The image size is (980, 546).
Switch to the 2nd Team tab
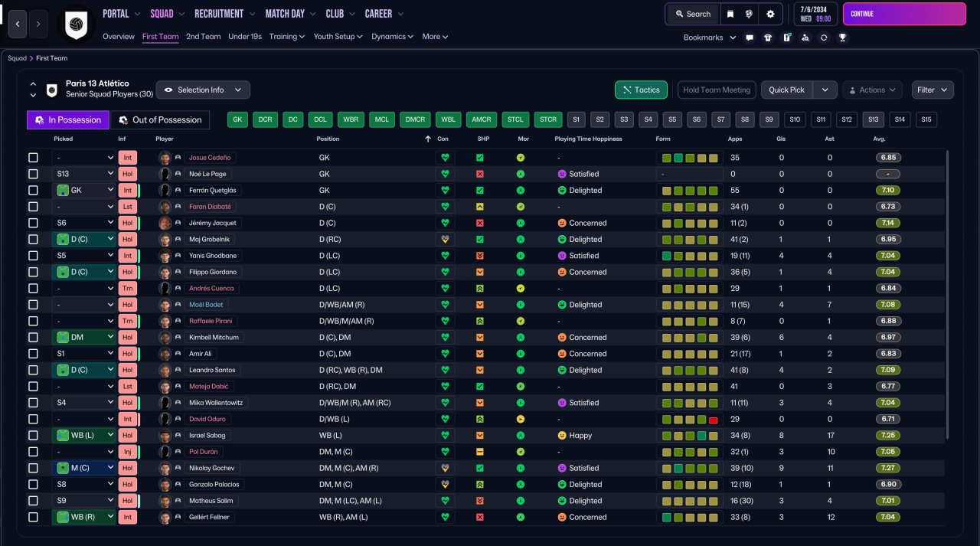point(203,36)
